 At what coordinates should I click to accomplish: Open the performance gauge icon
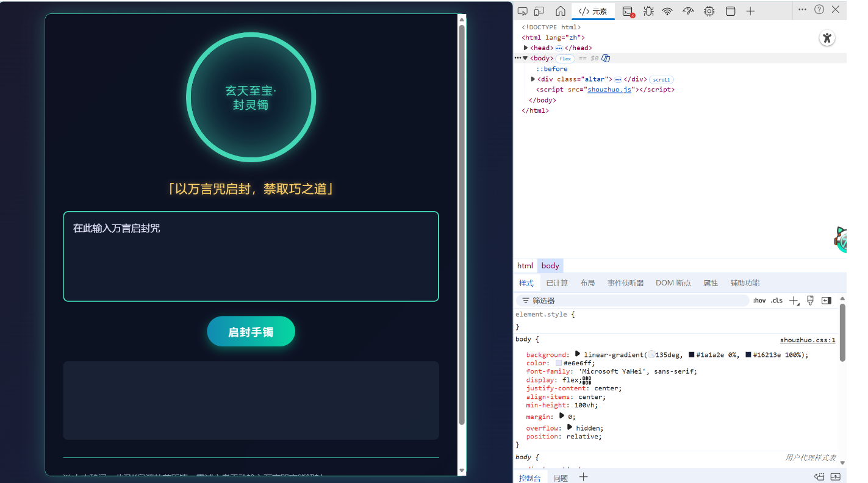click(x=688, y=10)
